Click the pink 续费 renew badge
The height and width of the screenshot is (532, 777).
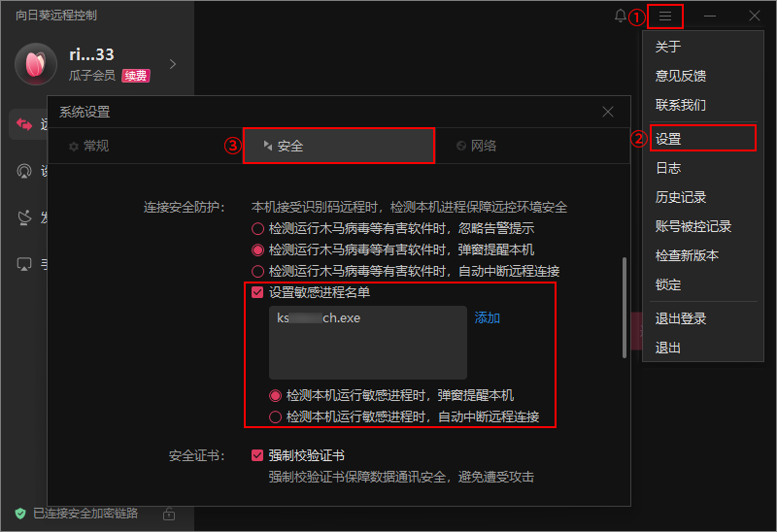pos(135,75)
